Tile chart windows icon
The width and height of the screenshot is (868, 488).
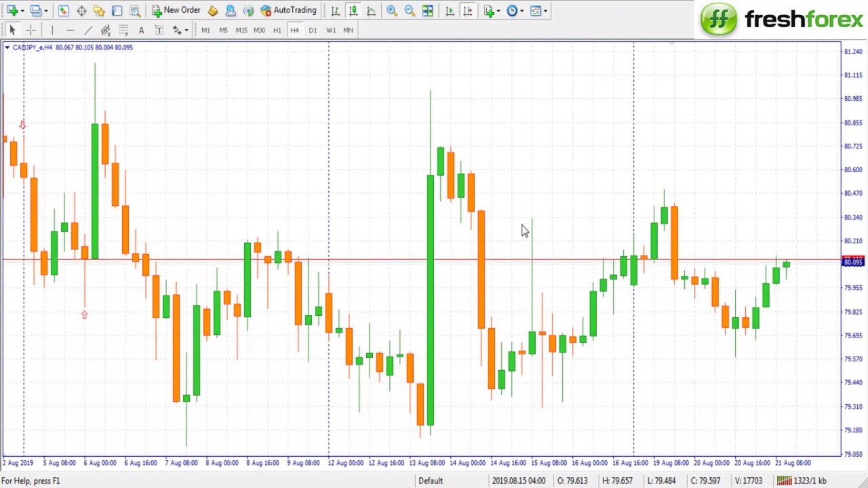(428, 10)
